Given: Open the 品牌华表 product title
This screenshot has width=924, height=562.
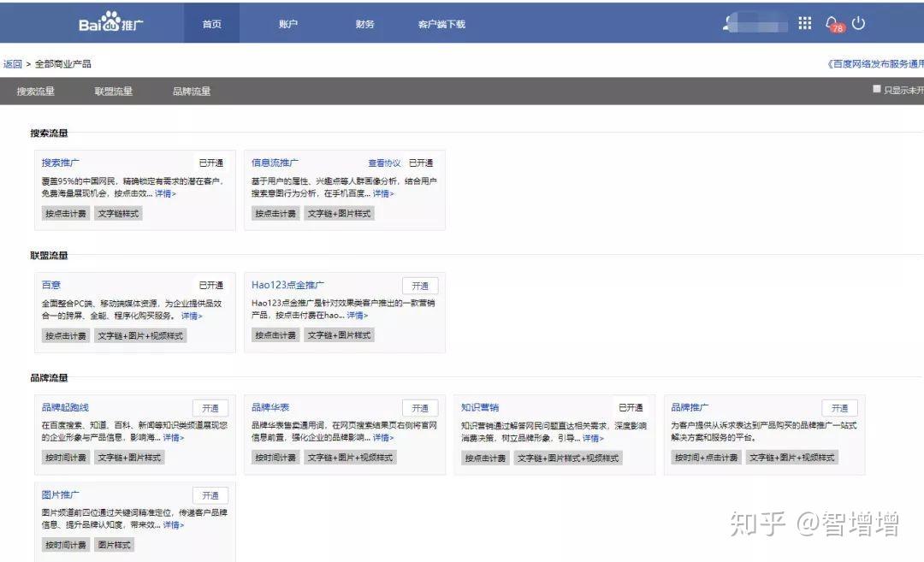Looking at the screenshot, I should pos(270,407).
